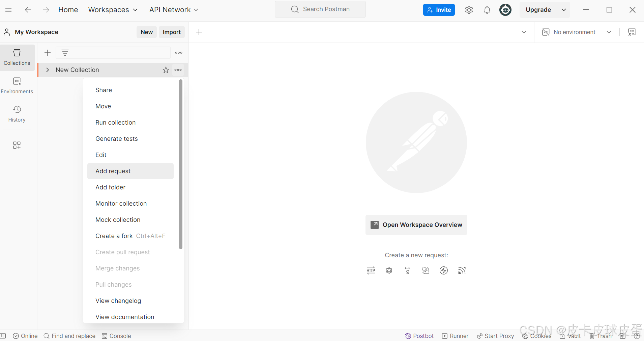Open New Collection's three-dot options
Screen dimensions: 644x341
pos(178,70)
